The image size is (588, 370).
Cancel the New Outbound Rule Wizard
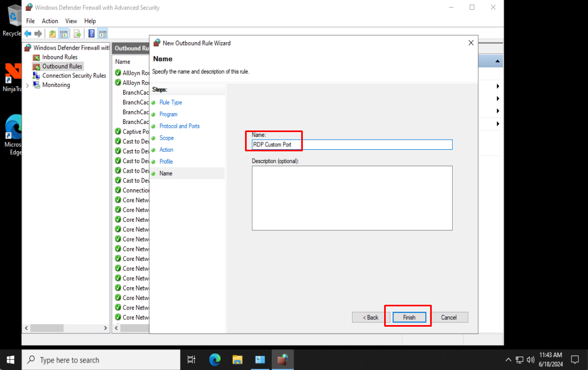[x=448, y=318]
